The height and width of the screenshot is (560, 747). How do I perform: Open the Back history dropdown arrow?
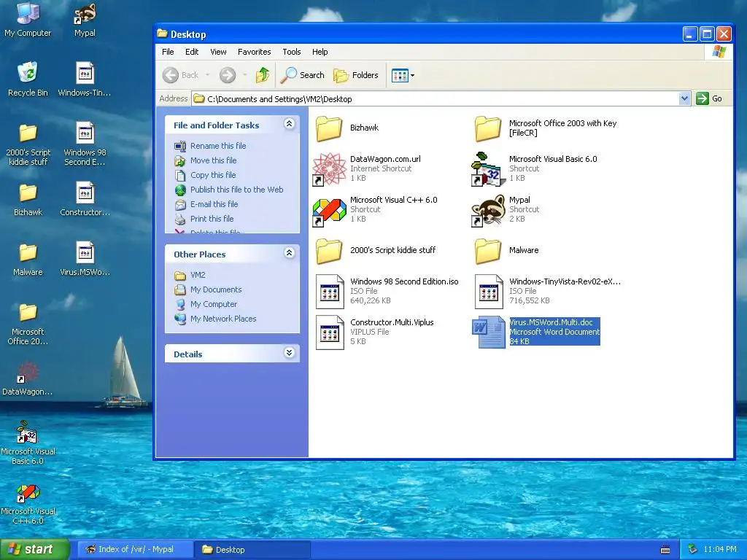click(x=208, y=75)
